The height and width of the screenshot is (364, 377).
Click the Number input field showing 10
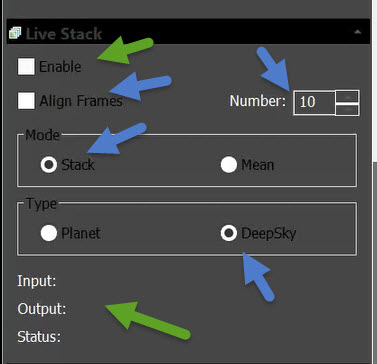314,102
